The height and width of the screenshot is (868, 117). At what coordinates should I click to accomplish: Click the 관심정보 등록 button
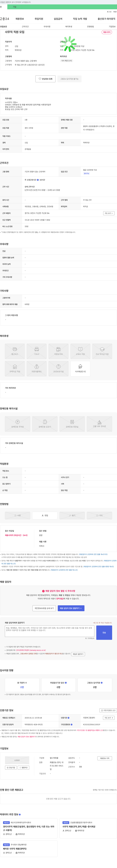point(45,79)
